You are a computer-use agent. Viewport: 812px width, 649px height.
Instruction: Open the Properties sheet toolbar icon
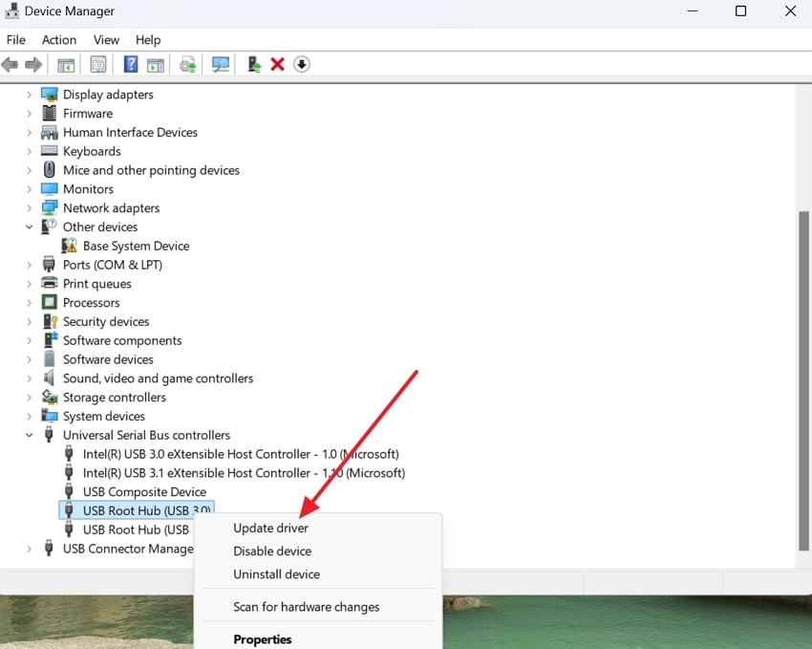[97, 65]
